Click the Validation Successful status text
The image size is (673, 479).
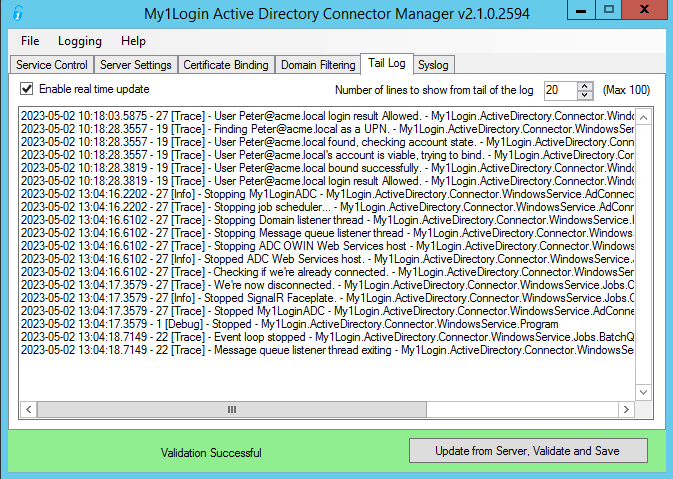[211, 453]
